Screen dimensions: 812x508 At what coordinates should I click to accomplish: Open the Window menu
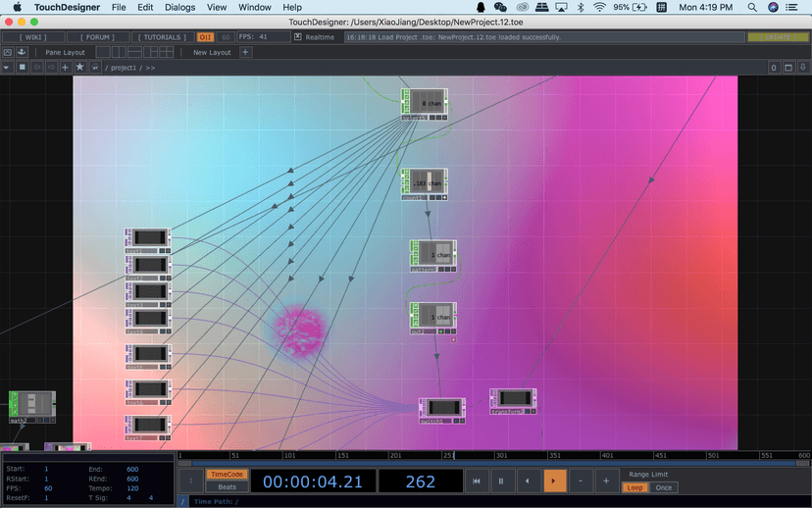click(254, 7)
